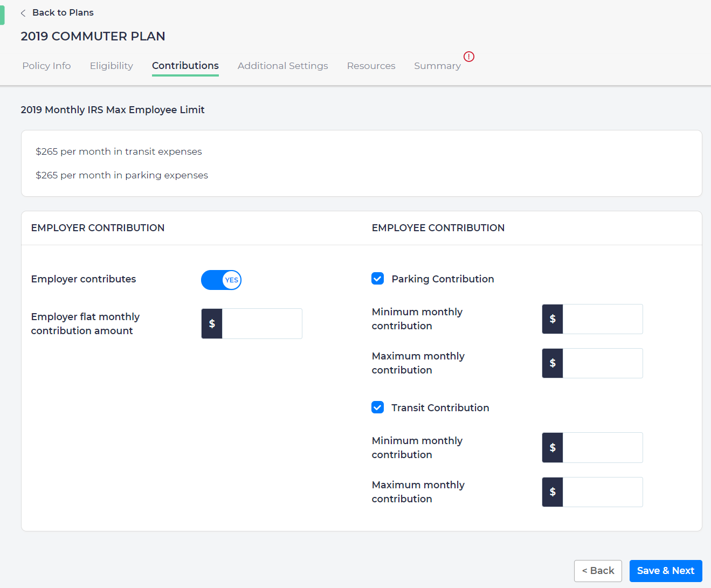
Task: Open the Additional Settings tab
Action: (282, 65)
